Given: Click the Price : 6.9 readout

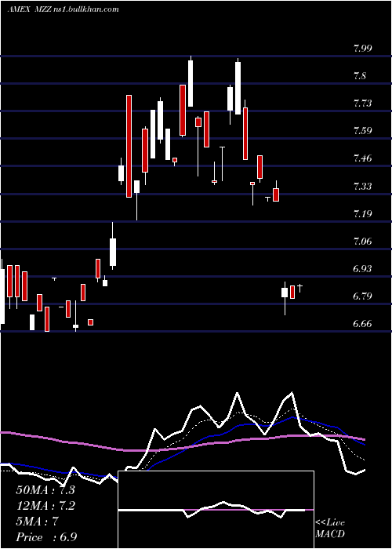Looking at the screenshot, I should tap(46, 537).
